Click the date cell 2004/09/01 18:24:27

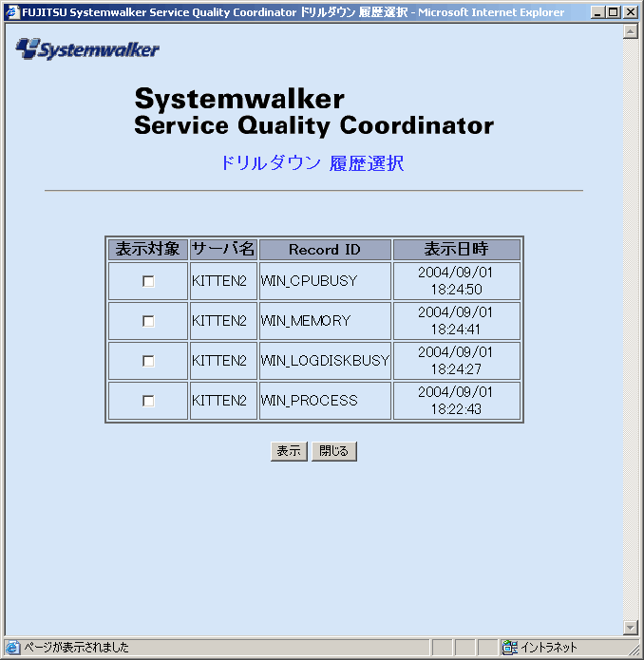coord(457,361)
